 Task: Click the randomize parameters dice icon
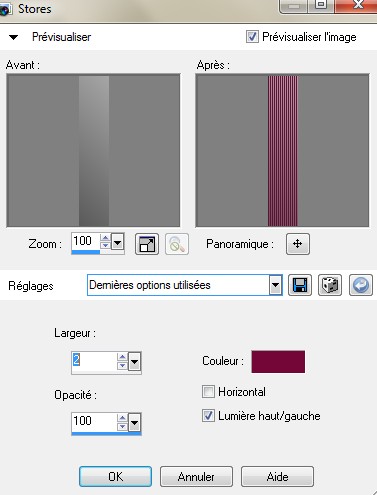click(x=330, y=285)
